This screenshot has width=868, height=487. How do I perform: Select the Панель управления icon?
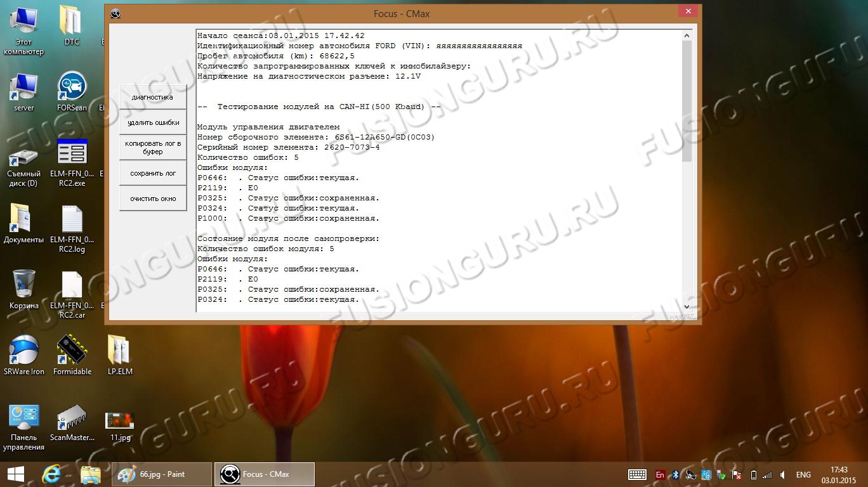(x=23, y=427)
